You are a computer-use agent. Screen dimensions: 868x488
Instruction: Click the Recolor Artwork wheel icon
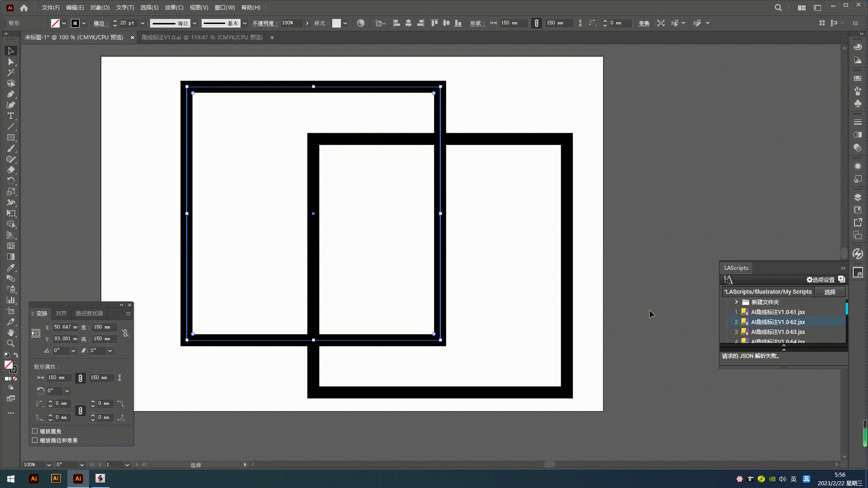[361, 23]
